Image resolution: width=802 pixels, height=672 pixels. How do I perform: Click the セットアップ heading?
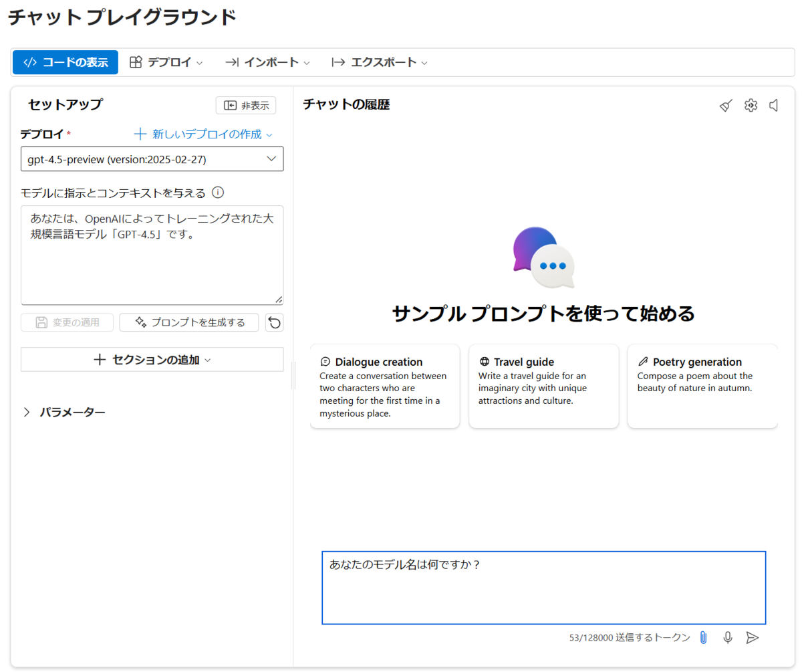coord(65,104)
